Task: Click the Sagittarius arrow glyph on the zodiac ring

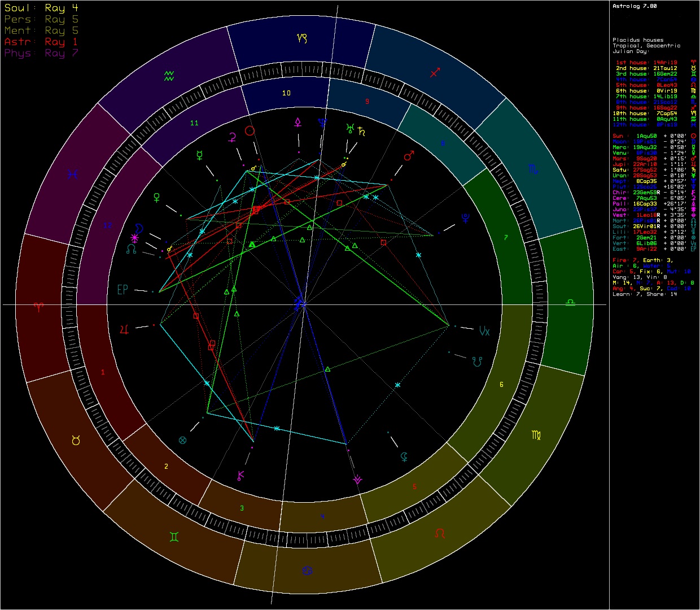Action: (x=435, y=73)
